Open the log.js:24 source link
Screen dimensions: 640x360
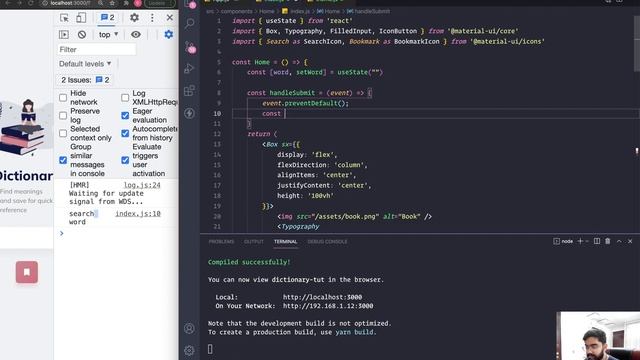click(x=142, y=185)
